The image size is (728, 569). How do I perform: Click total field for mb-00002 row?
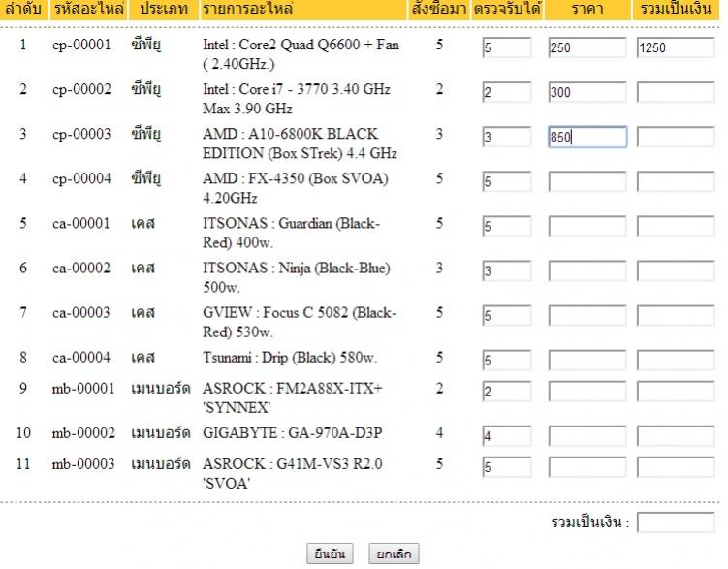click(676, 436)
